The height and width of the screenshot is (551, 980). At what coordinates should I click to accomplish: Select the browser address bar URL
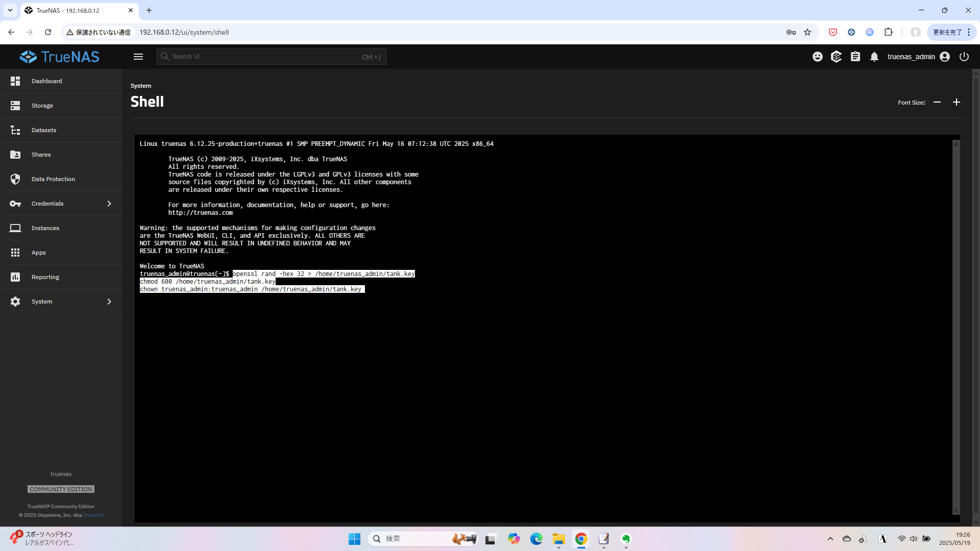[184, 32]
